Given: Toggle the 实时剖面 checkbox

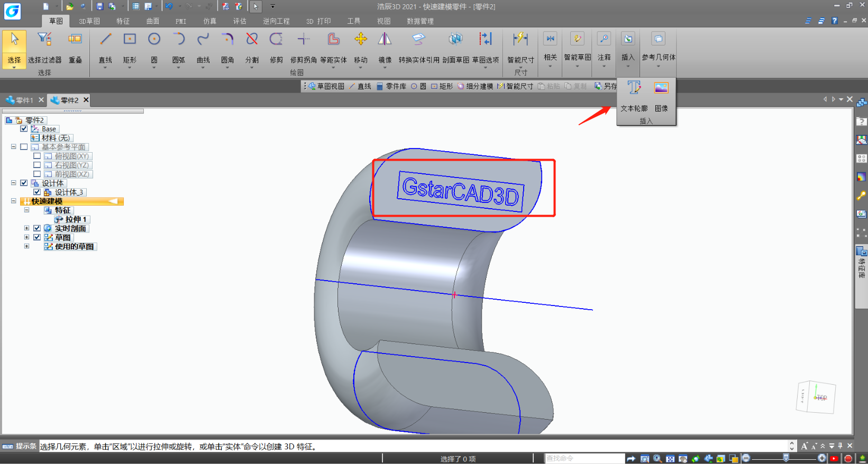Looking at the screenshot, I should point(37,228).
